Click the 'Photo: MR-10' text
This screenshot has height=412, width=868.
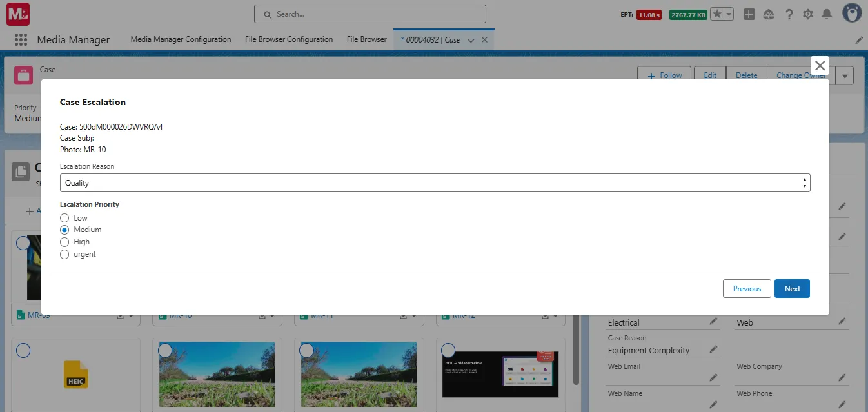pyautogui.click(x=83, y=150)
